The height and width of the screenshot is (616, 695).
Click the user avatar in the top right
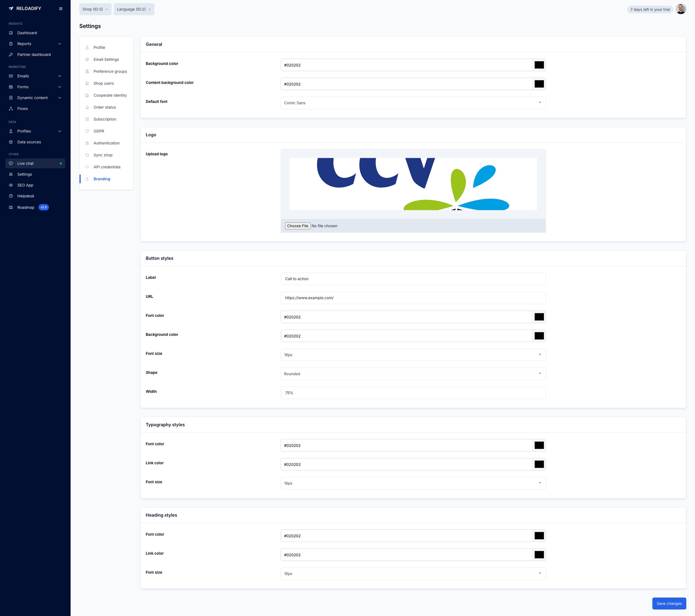681,9
